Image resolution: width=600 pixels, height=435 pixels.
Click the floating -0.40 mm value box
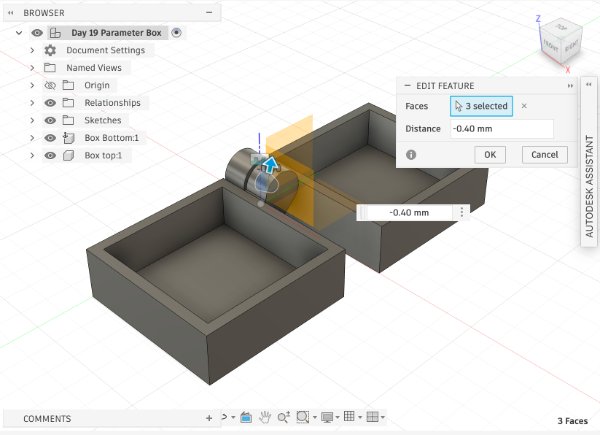[409, 212]
